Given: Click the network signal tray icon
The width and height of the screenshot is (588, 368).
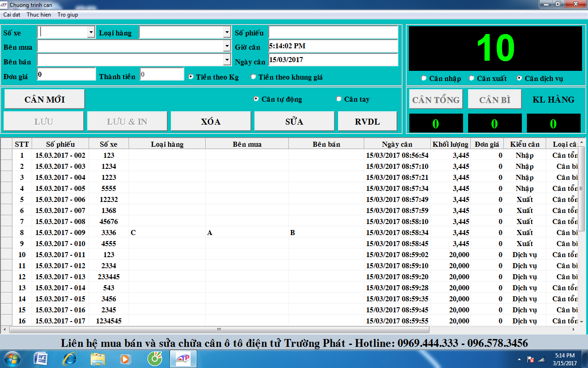Looking at the screenshot, I should (x=541, y=359).
